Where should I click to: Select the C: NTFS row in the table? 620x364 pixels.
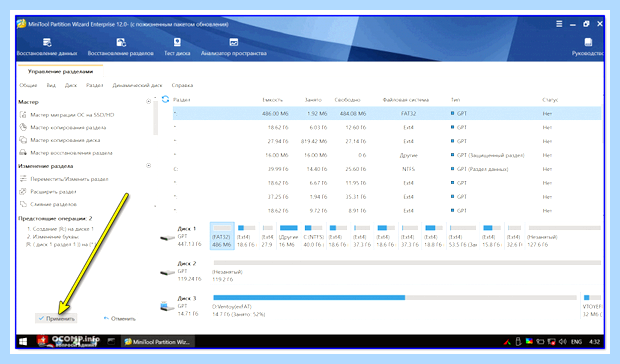pyautogui.click(x=387, y=169)
